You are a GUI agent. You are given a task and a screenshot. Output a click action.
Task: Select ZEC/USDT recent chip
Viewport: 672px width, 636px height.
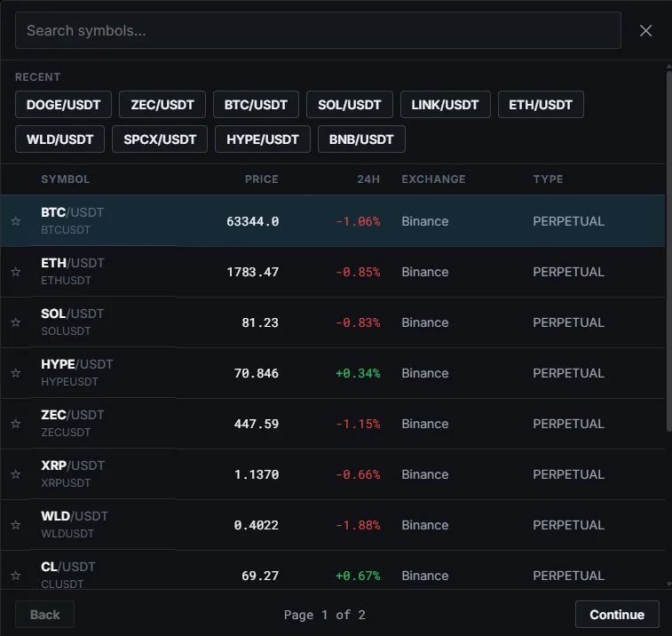coord(162,104)
